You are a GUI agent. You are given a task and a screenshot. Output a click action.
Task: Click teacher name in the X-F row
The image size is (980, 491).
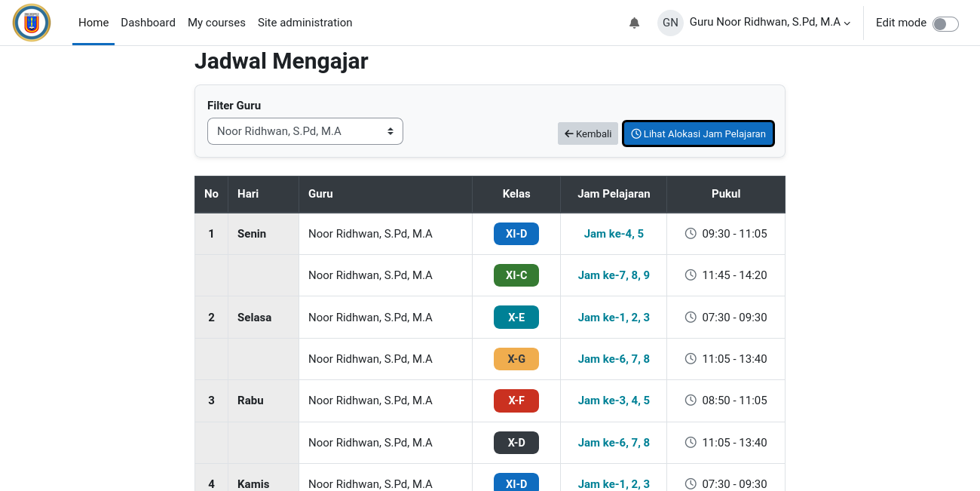[370, 400]
